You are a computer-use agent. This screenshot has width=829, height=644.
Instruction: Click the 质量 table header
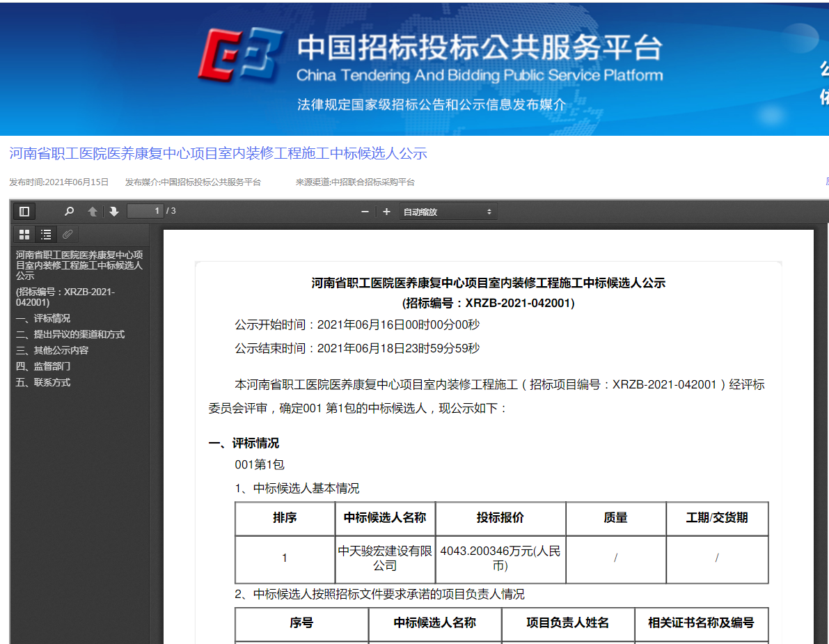616,518
